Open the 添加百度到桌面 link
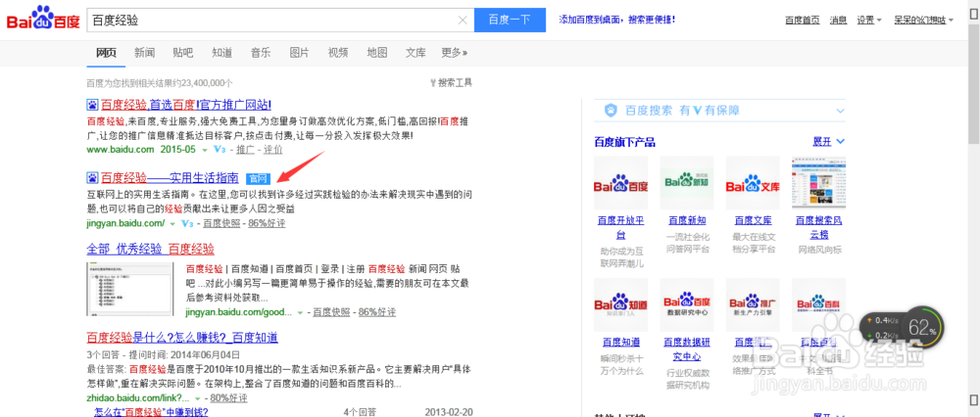980x417 pixels. pos(616,20)
